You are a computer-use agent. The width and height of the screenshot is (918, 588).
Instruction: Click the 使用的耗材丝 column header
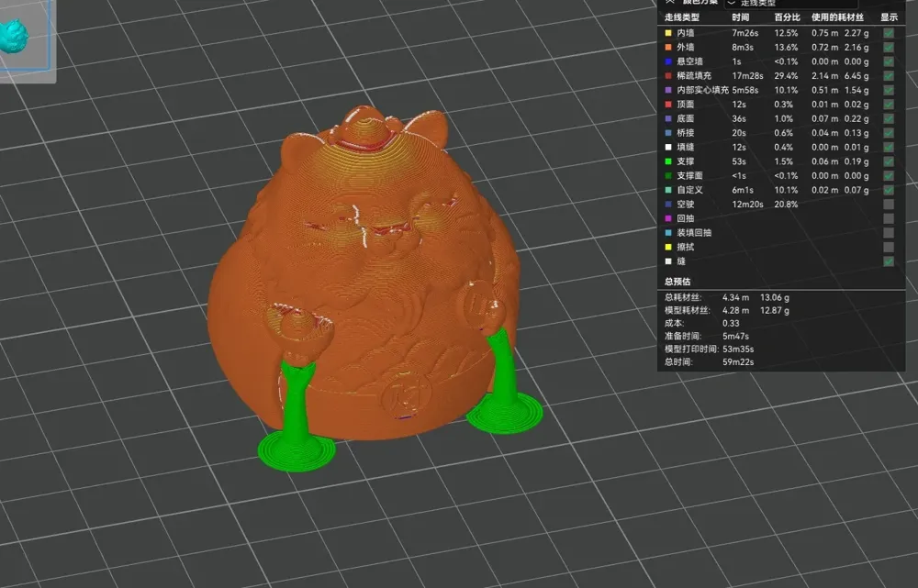(837, 17)
